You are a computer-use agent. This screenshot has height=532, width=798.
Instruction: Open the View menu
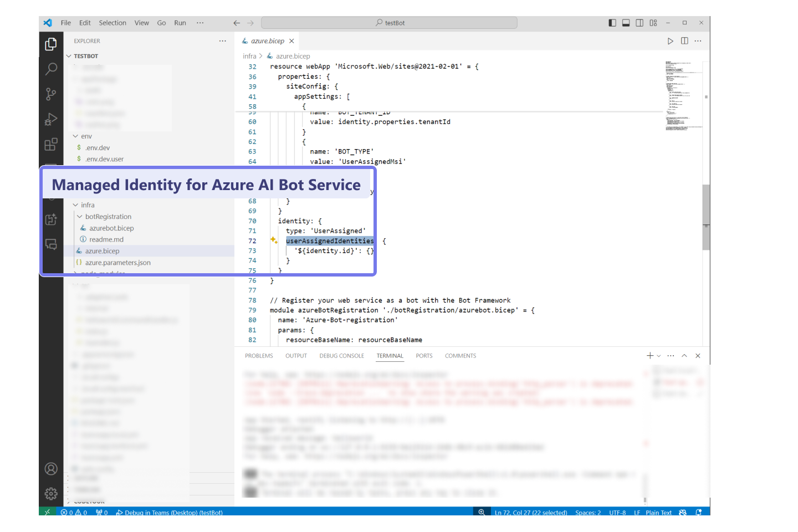[142, 23]
